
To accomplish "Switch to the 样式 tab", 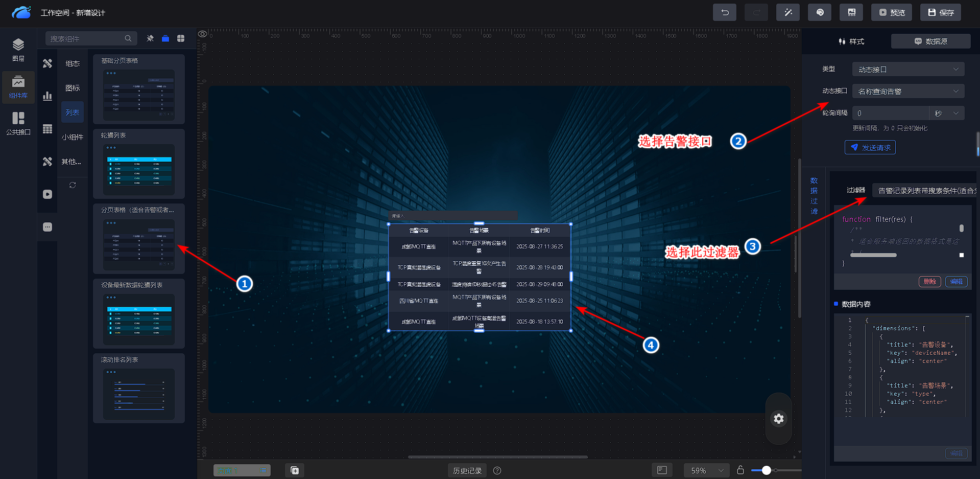I will (x=851, y=41).
